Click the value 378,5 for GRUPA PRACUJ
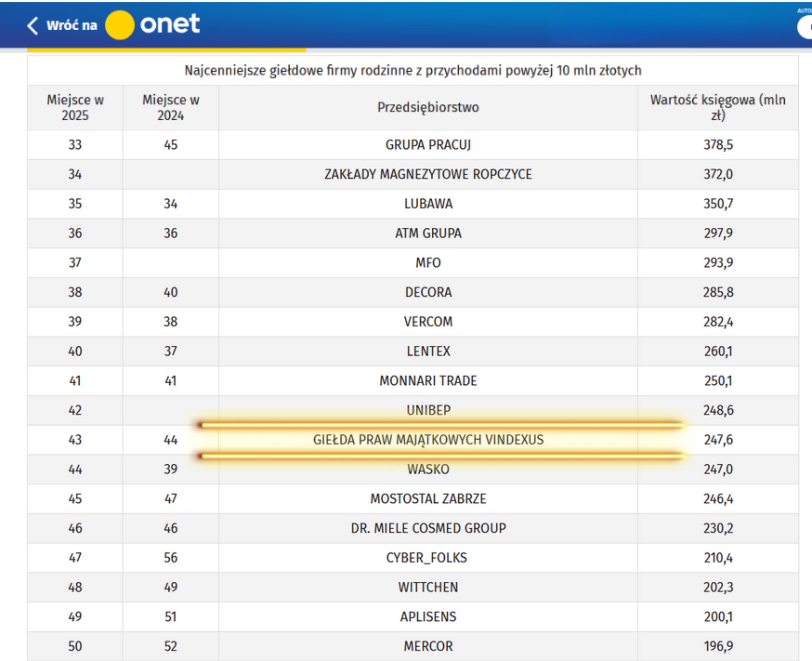 click(718, 145)
